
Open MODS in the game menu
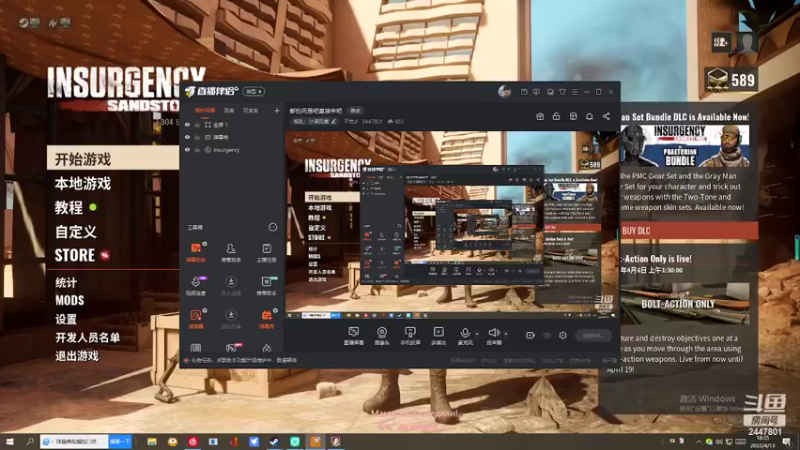tap(69, 300)
